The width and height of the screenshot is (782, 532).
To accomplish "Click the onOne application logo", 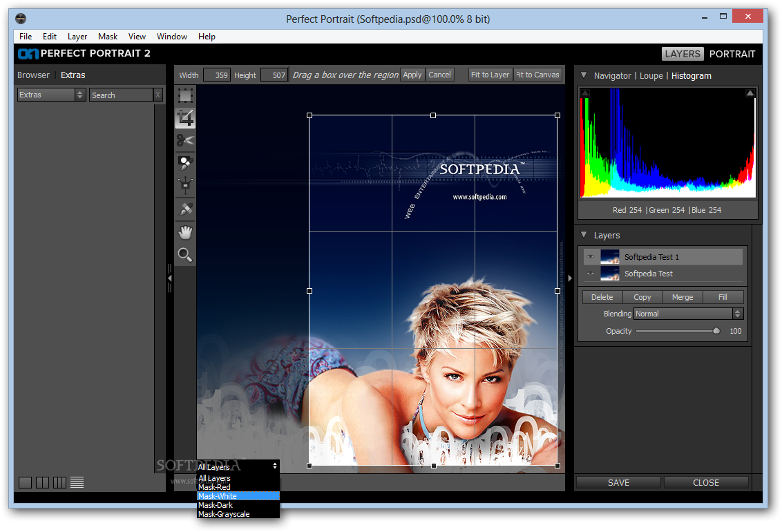I will pyautogui.click(x=28, y=53).
